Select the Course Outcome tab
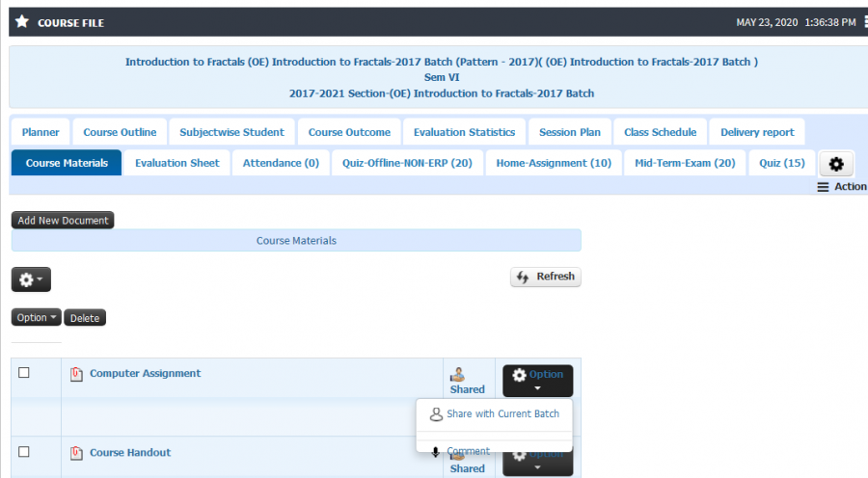This screenshot has height=478, width=868. pyautogui.click(x=349, y=132)
